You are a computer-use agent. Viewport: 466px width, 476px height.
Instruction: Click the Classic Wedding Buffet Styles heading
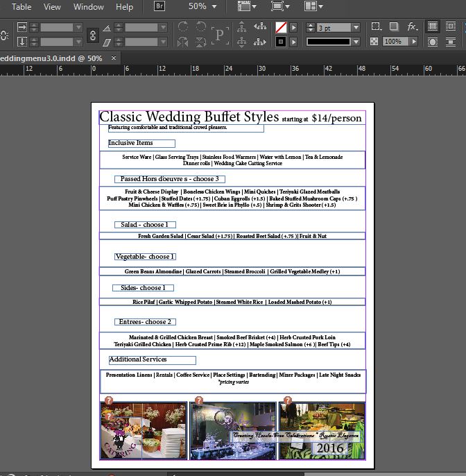[x=189, y=117]
